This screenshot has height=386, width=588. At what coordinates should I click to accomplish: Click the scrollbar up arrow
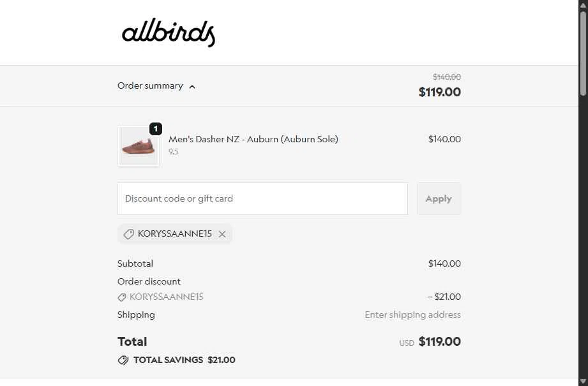[x=583, y=5]
